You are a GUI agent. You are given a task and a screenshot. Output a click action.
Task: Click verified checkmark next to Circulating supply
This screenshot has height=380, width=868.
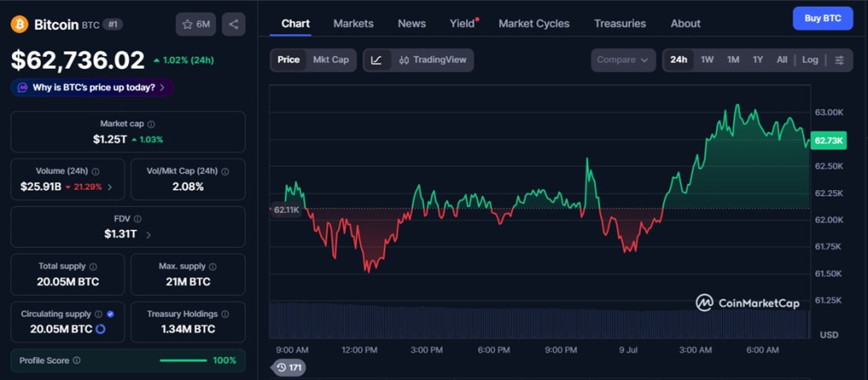coord(110,314)
